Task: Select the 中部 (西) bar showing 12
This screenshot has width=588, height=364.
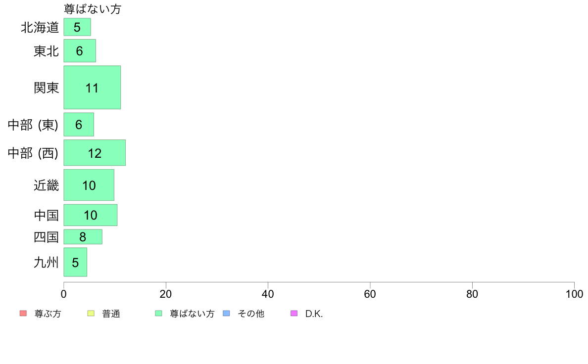Action: pos(95,152)
